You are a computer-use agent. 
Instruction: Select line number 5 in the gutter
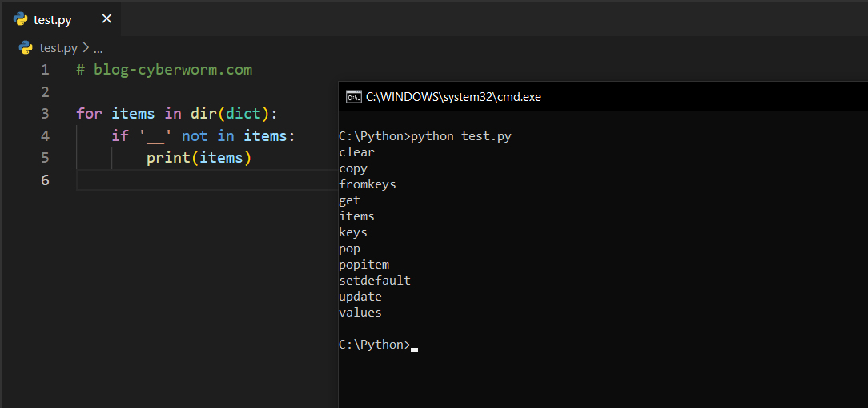click(x=45, y=158)
